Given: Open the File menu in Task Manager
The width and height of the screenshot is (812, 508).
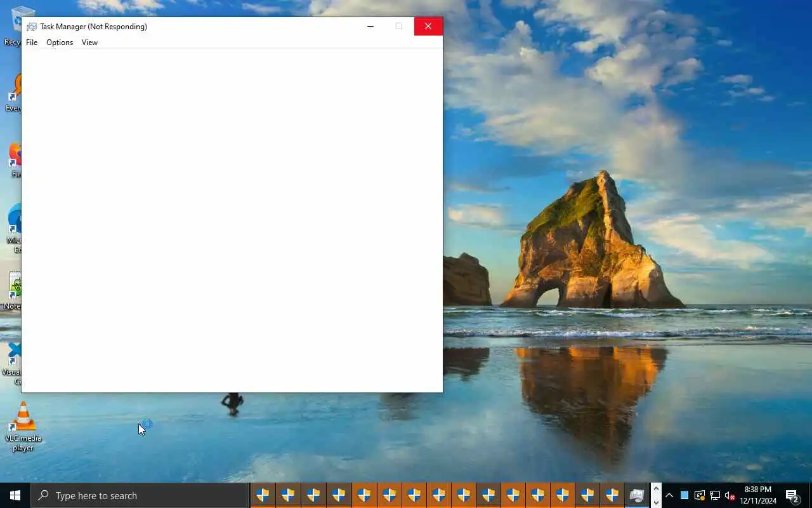Looking at the screenshot, I should point(32,43).
